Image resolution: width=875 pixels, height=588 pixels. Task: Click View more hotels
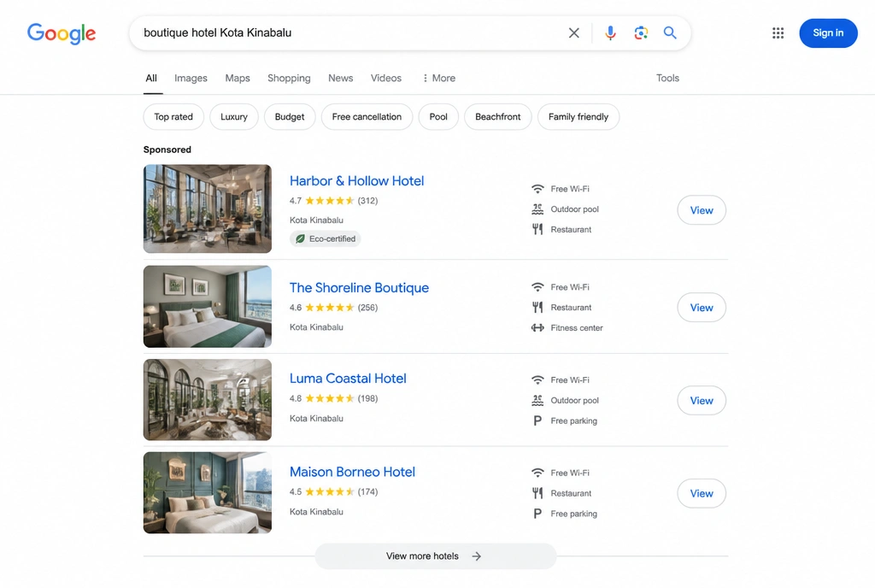click(435, 556)
